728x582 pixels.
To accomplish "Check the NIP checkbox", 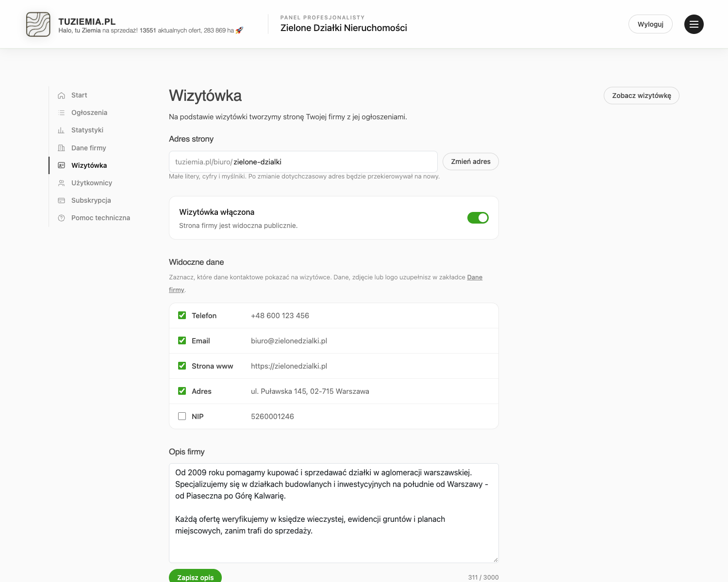I will pos(182,416).
